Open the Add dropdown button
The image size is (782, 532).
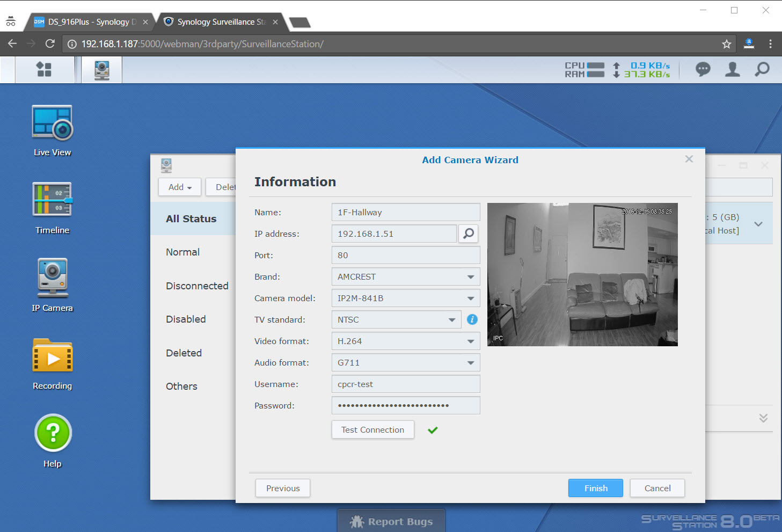pos(180,187)
